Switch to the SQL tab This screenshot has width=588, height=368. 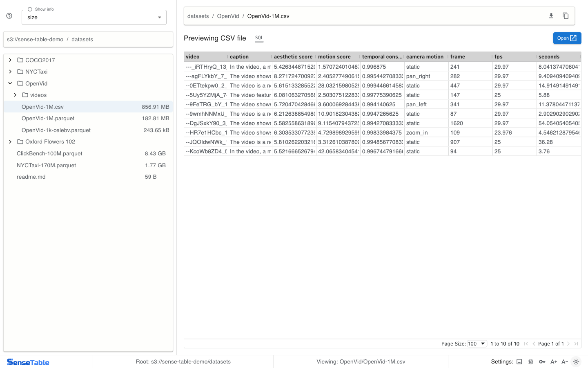[259, 38]
